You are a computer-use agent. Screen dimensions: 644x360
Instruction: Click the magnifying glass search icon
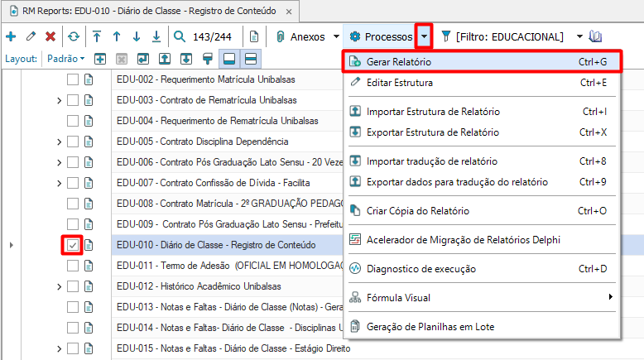coord(180,36)
